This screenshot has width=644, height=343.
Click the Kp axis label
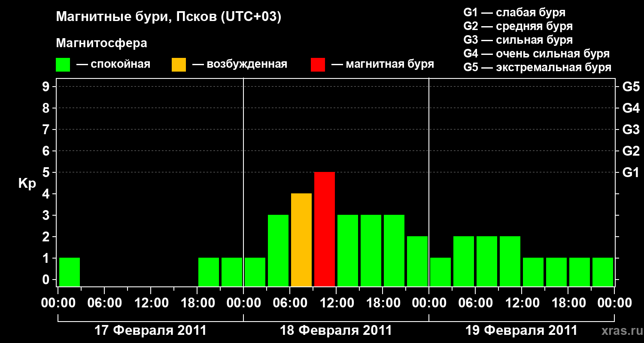27,184
